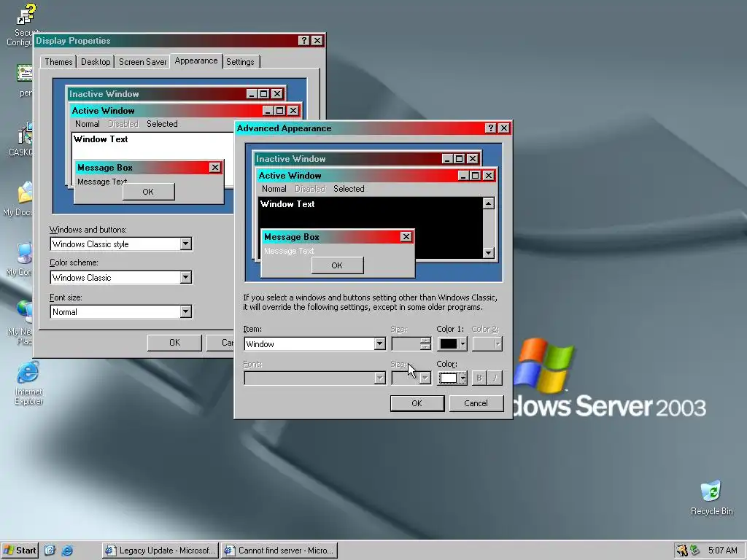The image size is (747, 560).
Task: Click Display Properties help question mark button
Action: pos(304,41)
